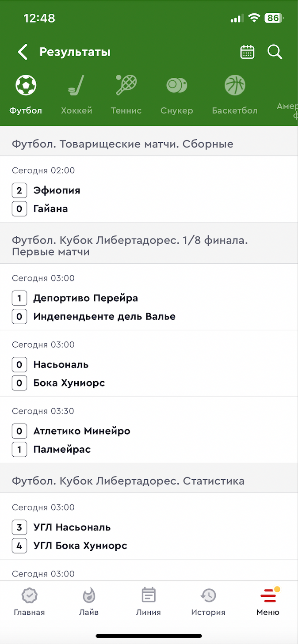
Task: Open the Эфиопия vs Гайана match
Action: click(149, 190)
